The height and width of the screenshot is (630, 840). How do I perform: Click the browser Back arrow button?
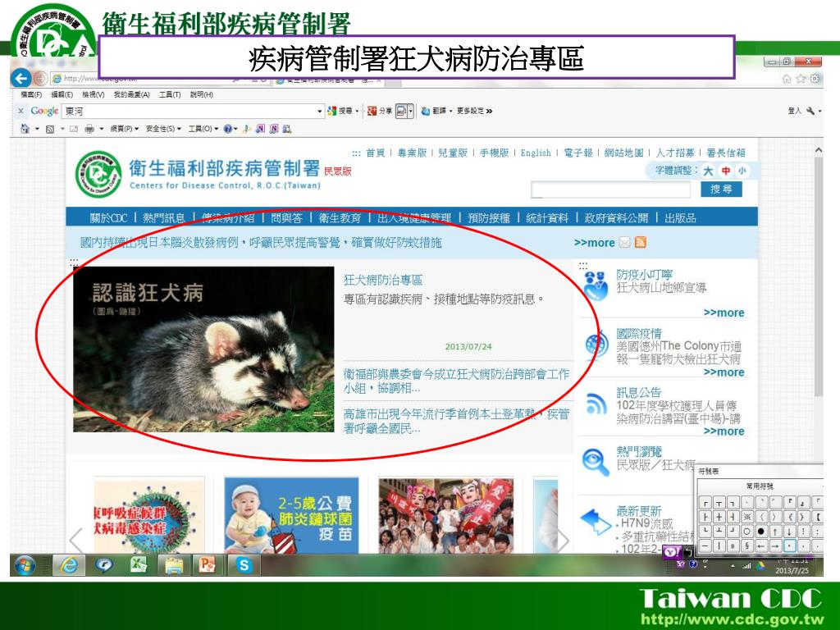coord(21,79)
